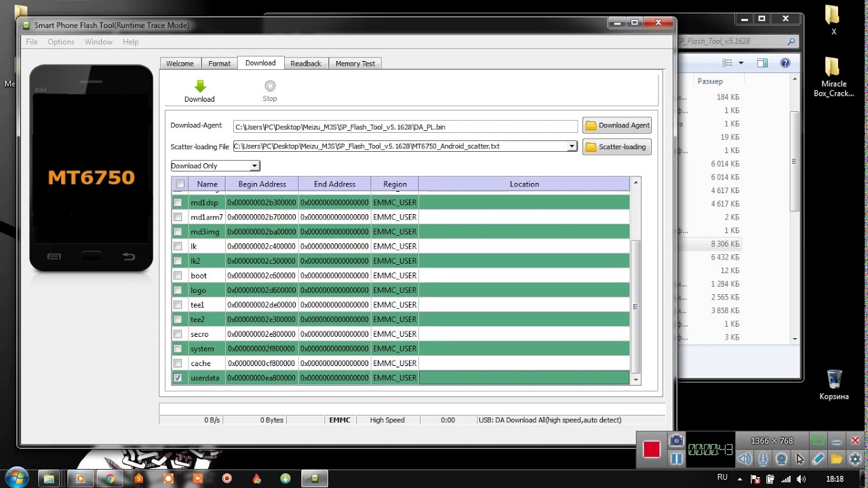Viewport: 868px width, 488px height.
Task: Open recorder settings gear
Action: pos(855,459)
